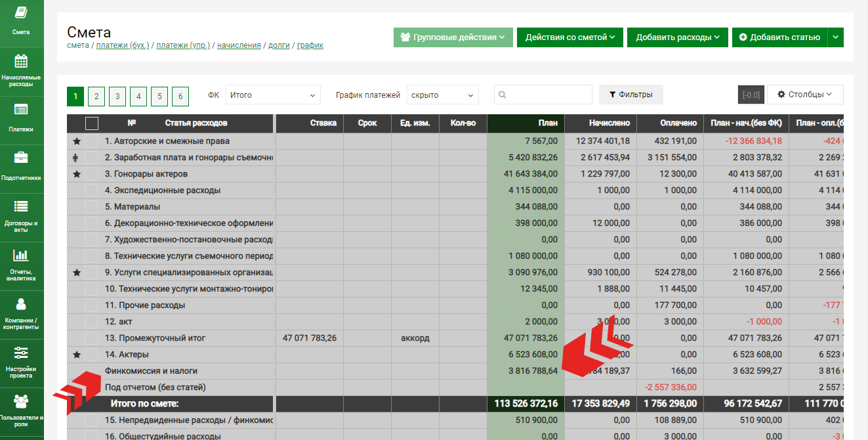This screenshot has width=868, height=440.
Task: Expand the Столбцы columns dropdown
Action: [804, 95]
